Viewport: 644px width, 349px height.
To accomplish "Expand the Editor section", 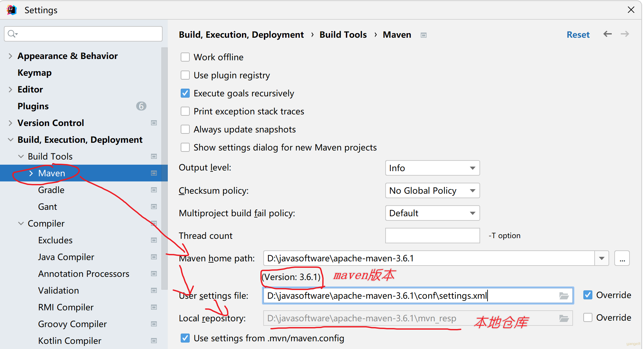I will (x=10, y=90).
